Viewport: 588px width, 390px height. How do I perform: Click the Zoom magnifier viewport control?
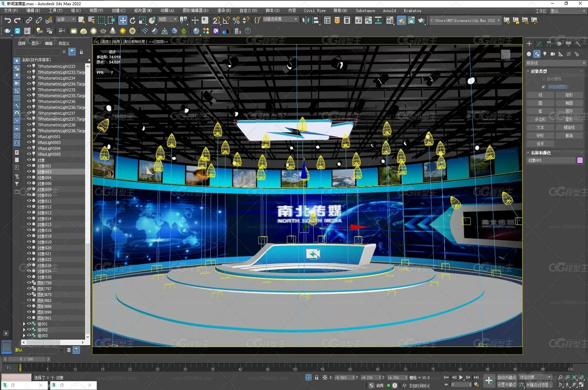560,377
